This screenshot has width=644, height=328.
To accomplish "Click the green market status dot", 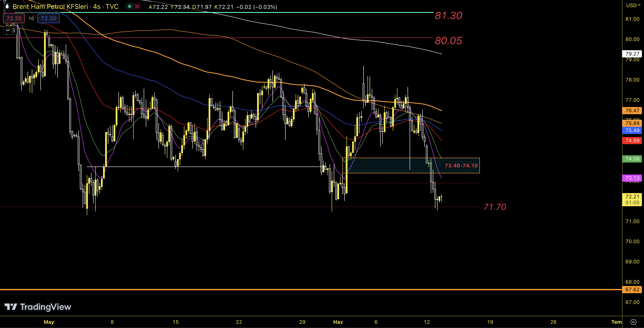I will tap(130, 7).
